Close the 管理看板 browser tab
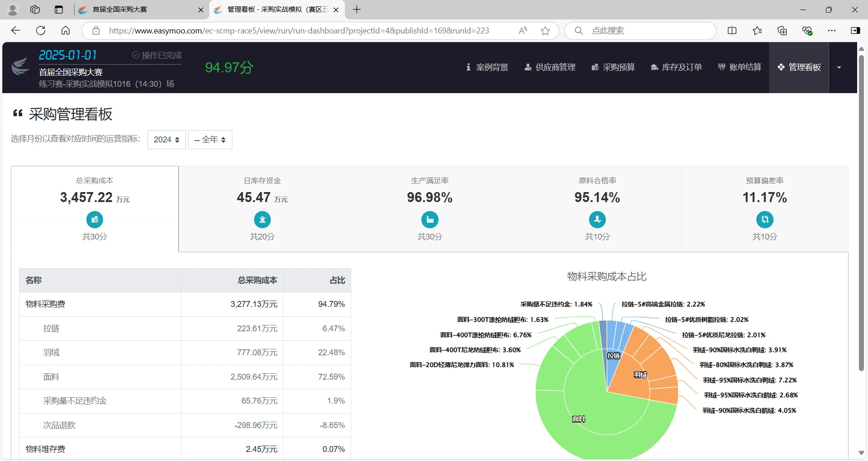 (x=336, y=10)
